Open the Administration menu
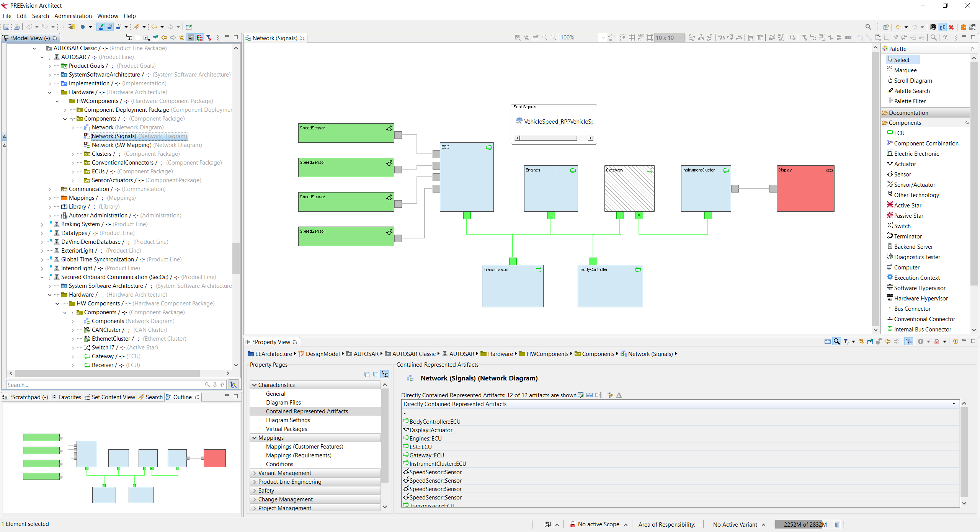The image size is (980, 532). pos(73,16)
